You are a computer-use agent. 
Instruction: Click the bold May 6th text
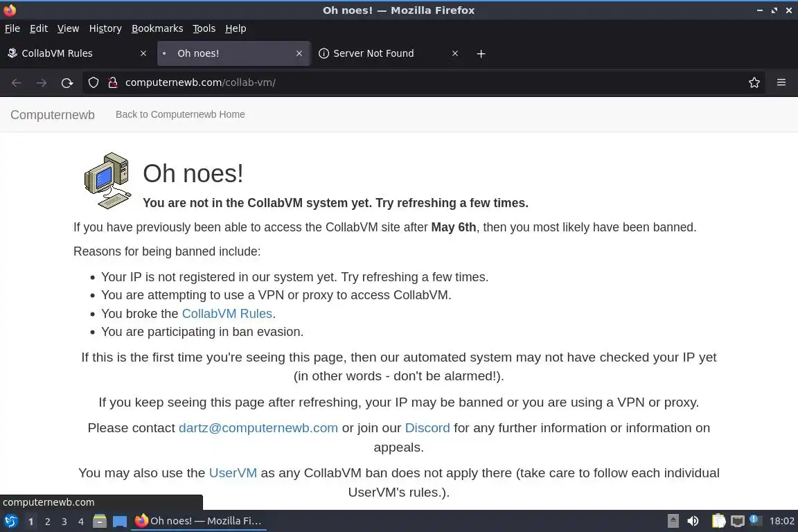[x=454, y=227]
